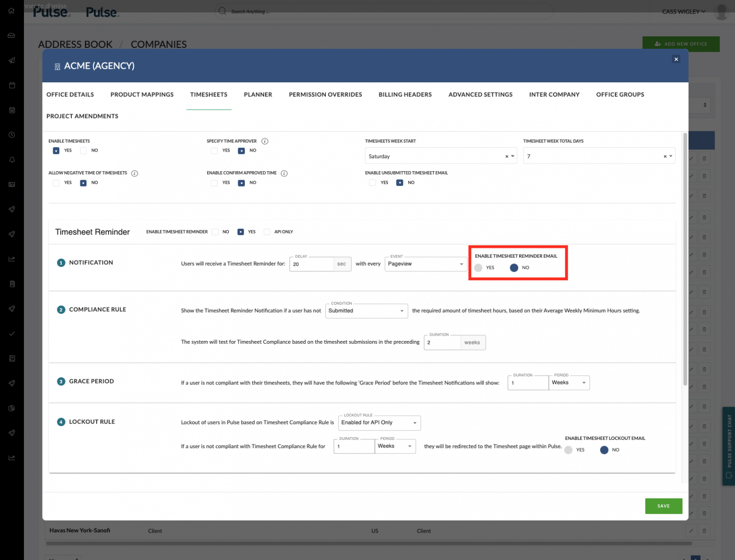Viewport: 735px width, 560px height.
Task: Open the magnifying glass search icon
Action: (222, 11)
